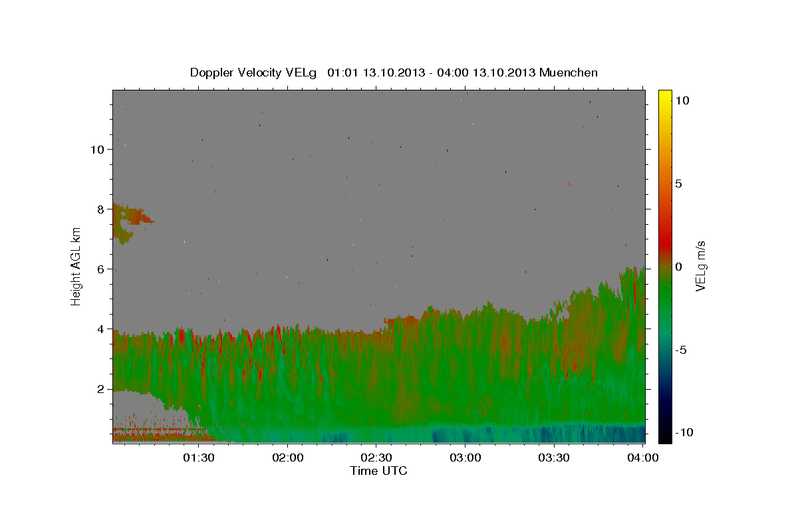The image size is (798, 532).
Task: Click the colorbar value -5
Action: [x=680, y=350]
